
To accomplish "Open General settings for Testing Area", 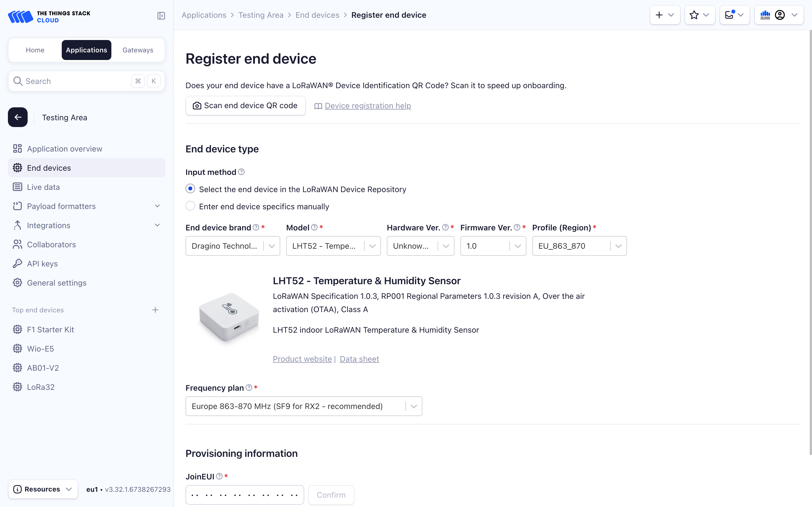I will pos(57,283).
